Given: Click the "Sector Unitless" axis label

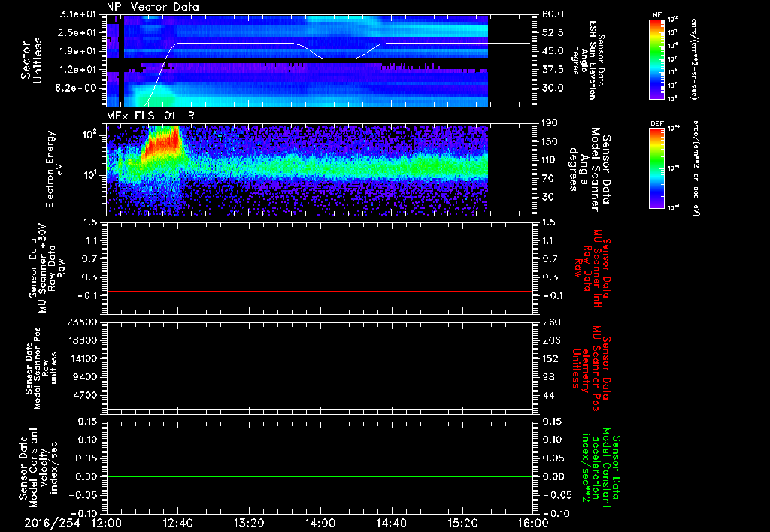Looking at the screenshot, I should pyautogui.click(x=32, y=60).
